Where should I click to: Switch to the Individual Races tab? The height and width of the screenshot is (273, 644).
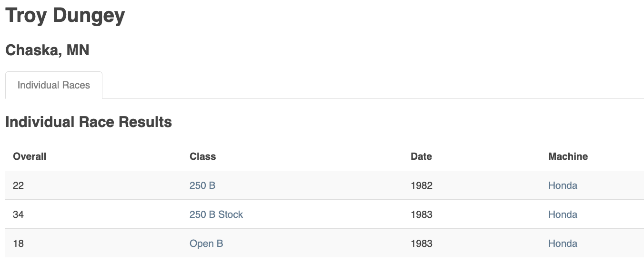[x=54, y=86]
